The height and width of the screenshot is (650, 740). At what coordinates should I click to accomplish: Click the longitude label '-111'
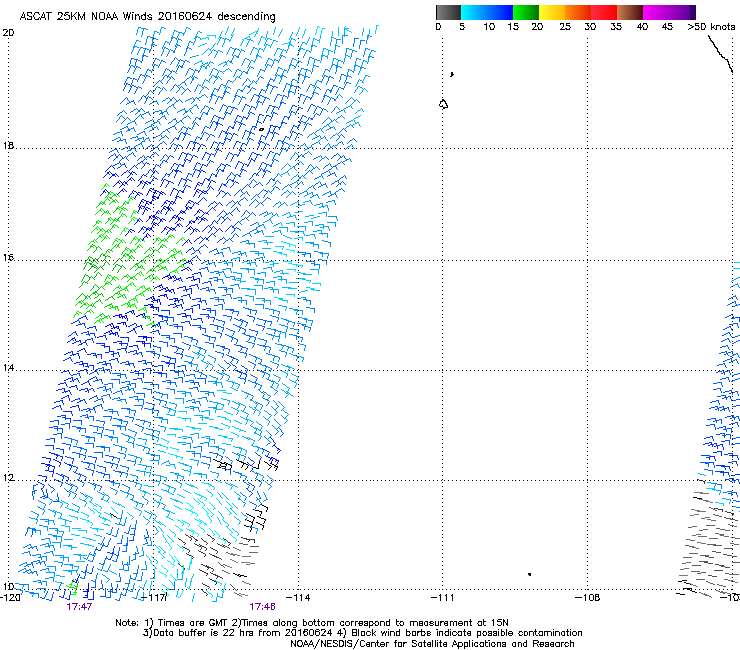pyautogui.click(x=442, y=598)
